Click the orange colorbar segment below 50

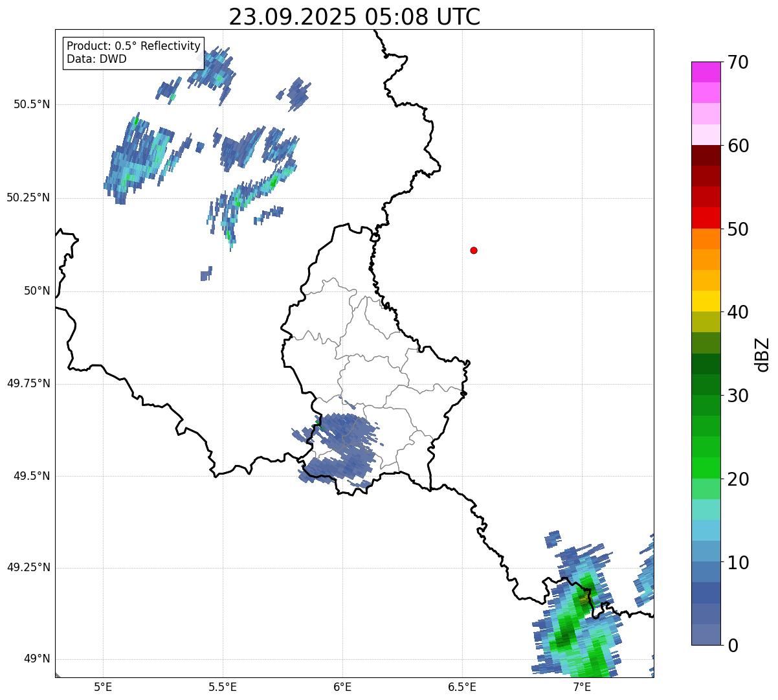[x=706, y=239]
